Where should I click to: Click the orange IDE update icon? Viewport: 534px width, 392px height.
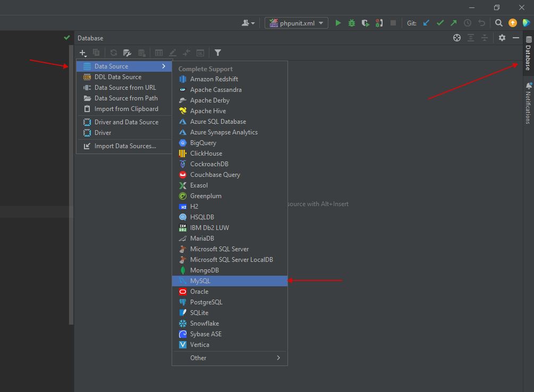click(513, 23)
